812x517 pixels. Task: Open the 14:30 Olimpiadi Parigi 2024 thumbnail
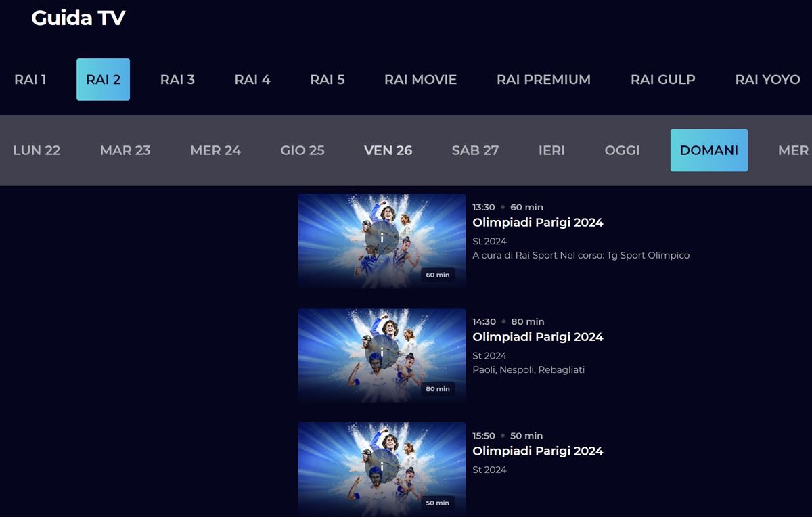click(x=382, y=356)
